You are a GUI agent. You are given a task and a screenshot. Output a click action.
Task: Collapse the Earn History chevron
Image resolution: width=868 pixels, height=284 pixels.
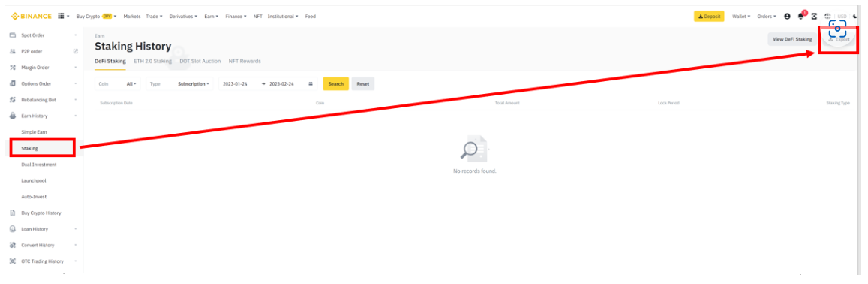75,116
